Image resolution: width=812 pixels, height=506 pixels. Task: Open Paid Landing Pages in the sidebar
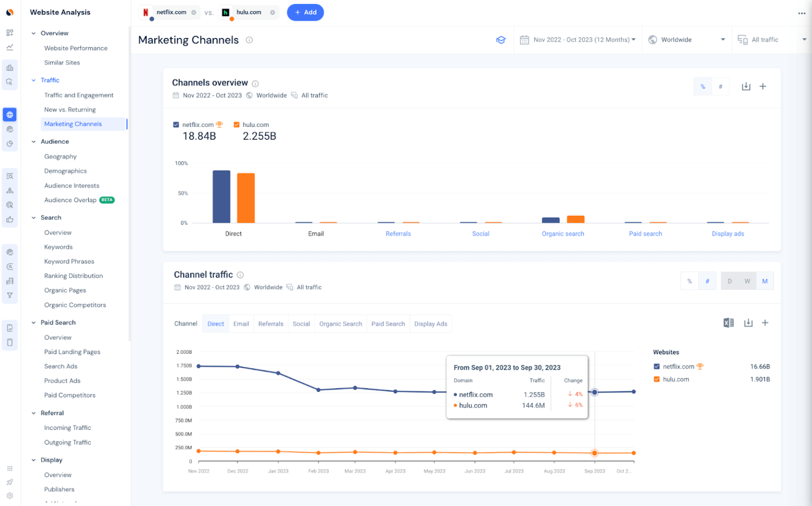pyautogui.click(x=72, y=352)
